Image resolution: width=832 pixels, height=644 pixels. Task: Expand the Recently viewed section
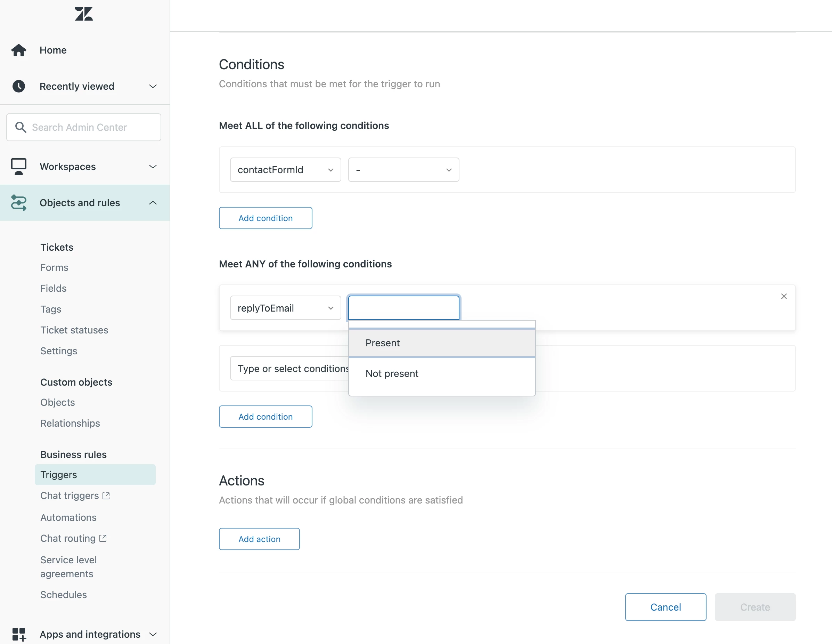click(x=153, y=86)
